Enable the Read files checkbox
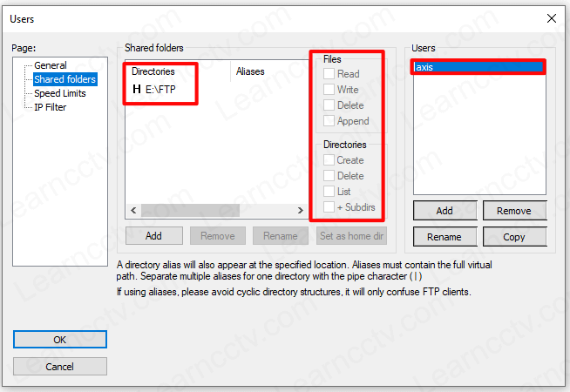This screenshot has width=570, height=392. pos(329,75)
